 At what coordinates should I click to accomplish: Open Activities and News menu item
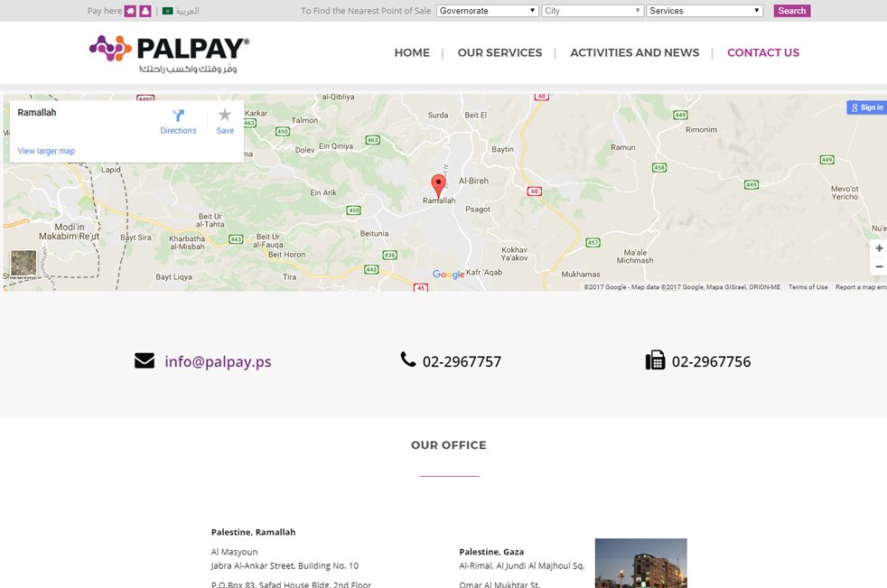634,52
